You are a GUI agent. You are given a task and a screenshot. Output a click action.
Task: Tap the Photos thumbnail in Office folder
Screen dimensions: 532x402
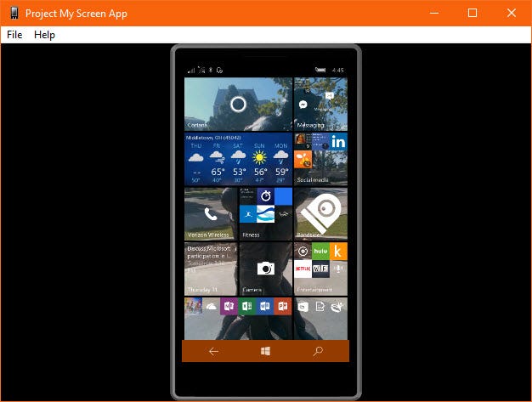(194, 306)
